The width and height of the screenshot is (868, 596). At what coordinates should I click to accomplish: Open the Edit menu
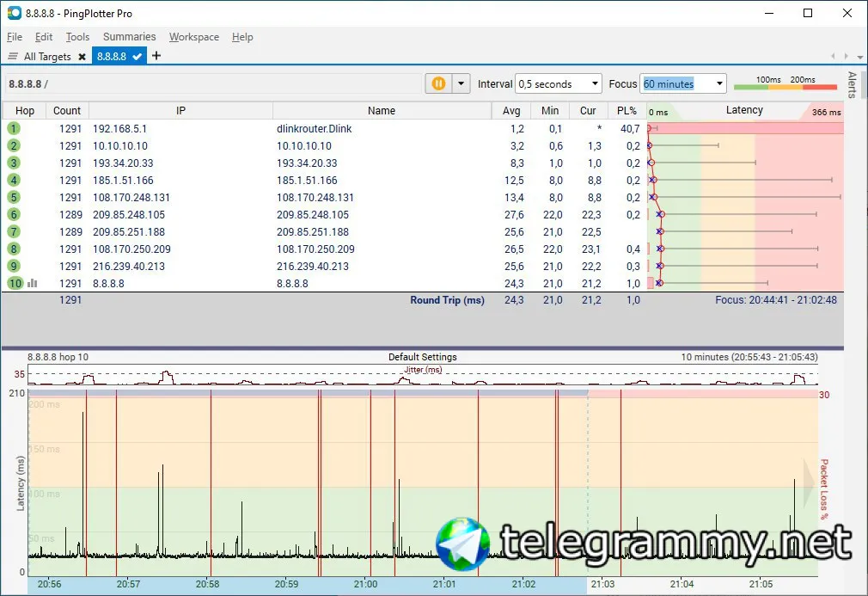click(x=43, y=37)
